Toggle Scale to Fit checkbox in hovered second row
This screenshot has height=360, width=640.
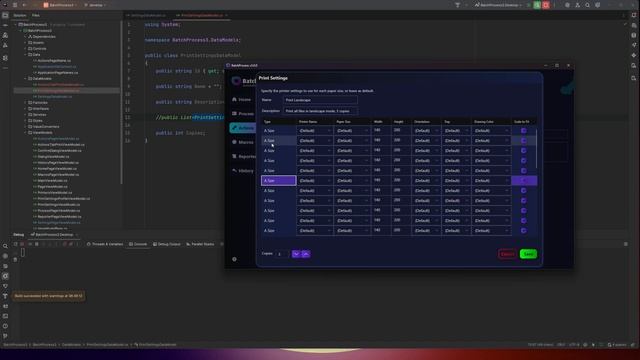tap(524, 140)
